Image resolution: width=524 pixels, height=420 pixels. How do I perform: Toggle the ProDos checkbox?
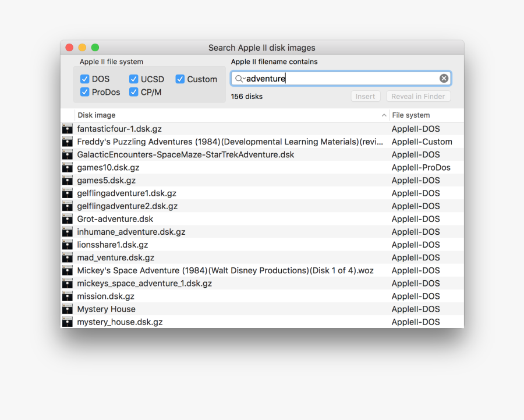tap(85, 92)
